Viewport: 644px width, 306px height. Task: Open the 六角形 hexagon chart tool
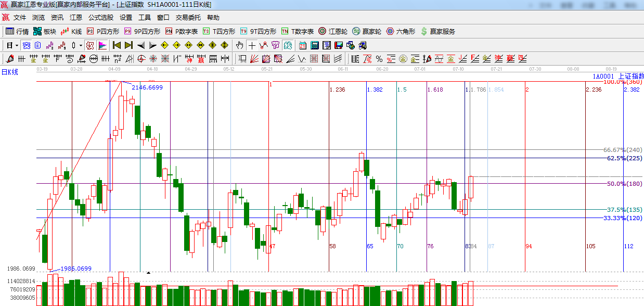[401, 31]
